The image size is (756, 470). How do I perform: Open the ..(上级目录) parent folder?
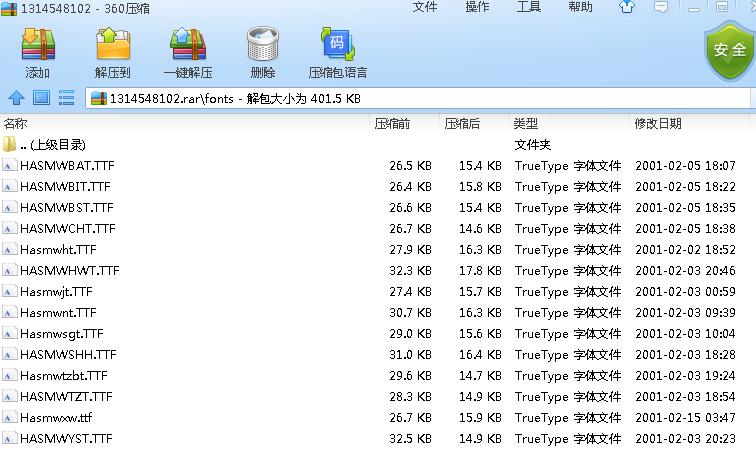pyautogui.click(x=52, y=145)
